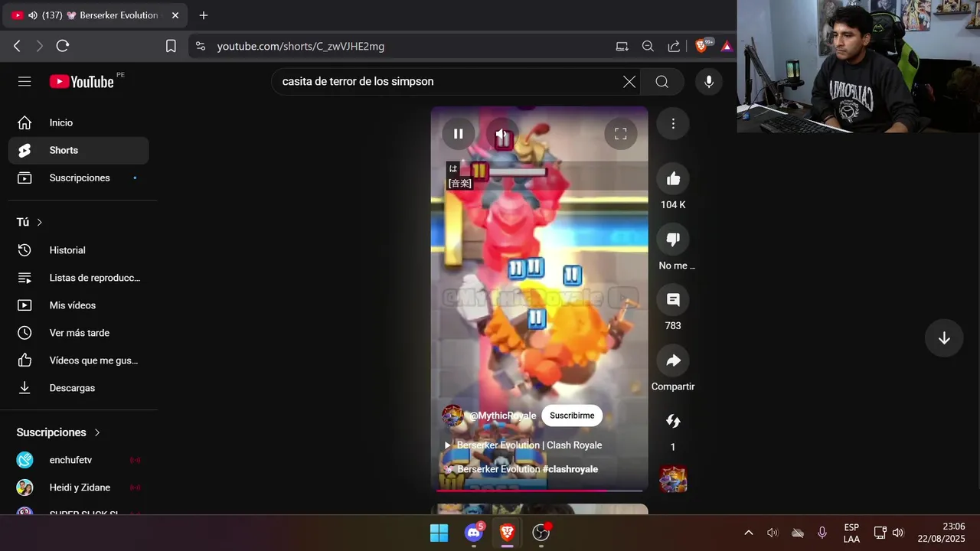This screenshot has height=551, width=980.
Task: Bookmark the page with bookmark icon
Action: click(171, 46)
